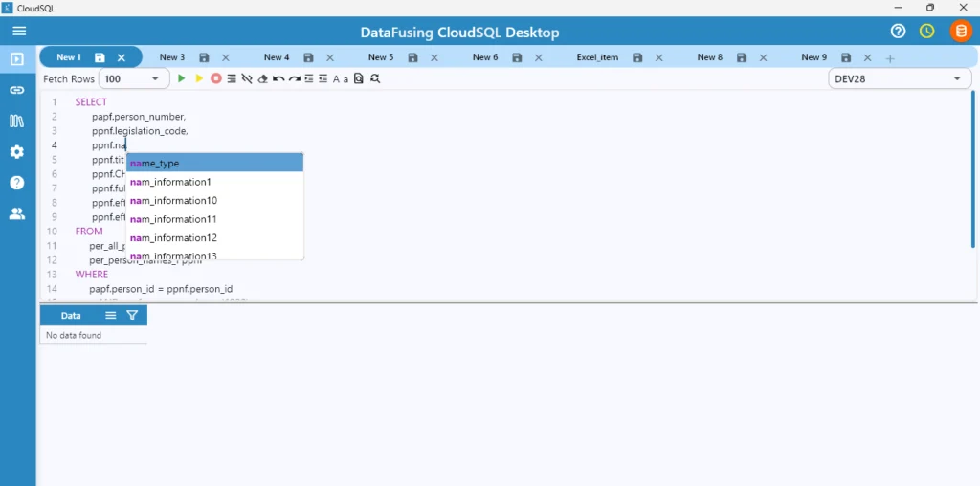Choose nam_information12 suggestion
Viewport: 980px width, 486px height.
(x=215, y=238)
